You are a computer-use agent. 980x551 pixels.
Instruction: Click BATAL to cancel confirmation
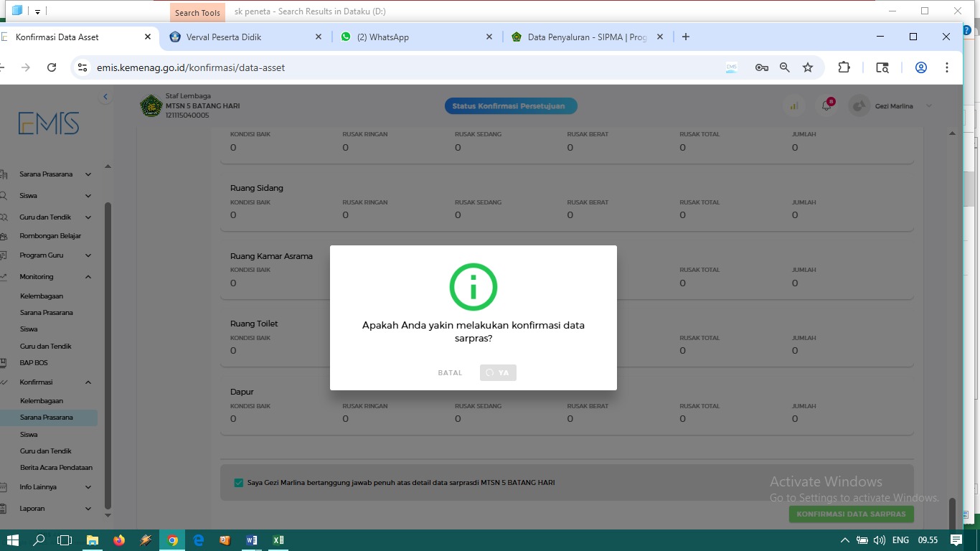(450, 373)
